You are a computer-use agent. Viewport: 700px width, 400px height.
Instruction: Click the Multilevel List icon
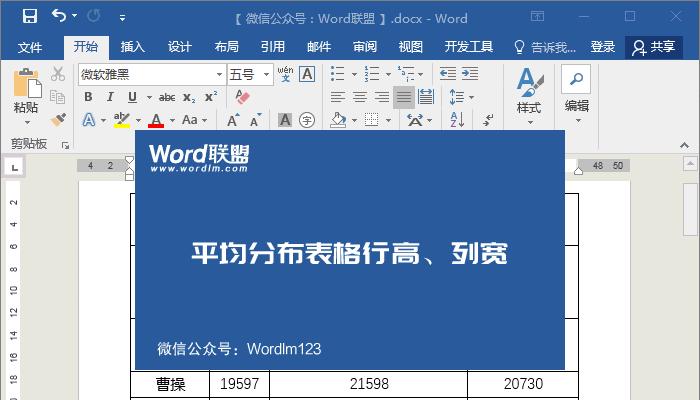coord(406,74)
